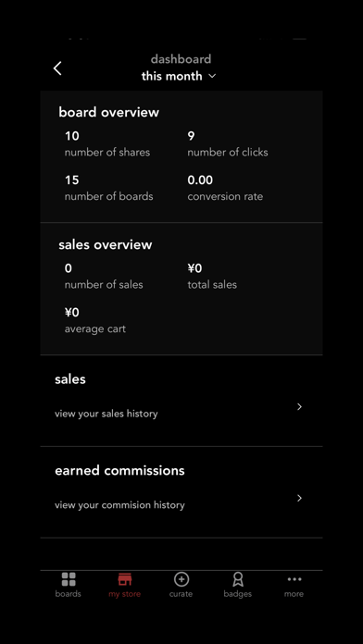Tap the this month period selector

tap(179, 76)
